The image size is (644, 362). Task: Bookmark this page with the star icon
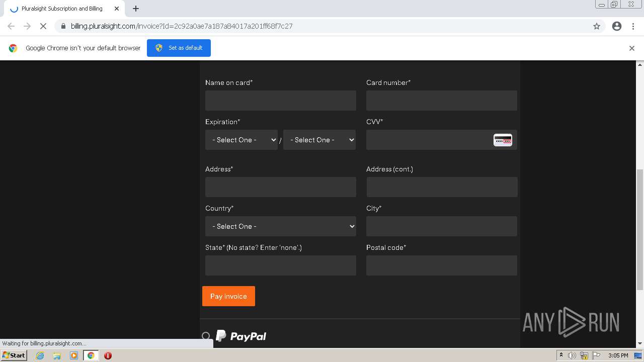597,26
